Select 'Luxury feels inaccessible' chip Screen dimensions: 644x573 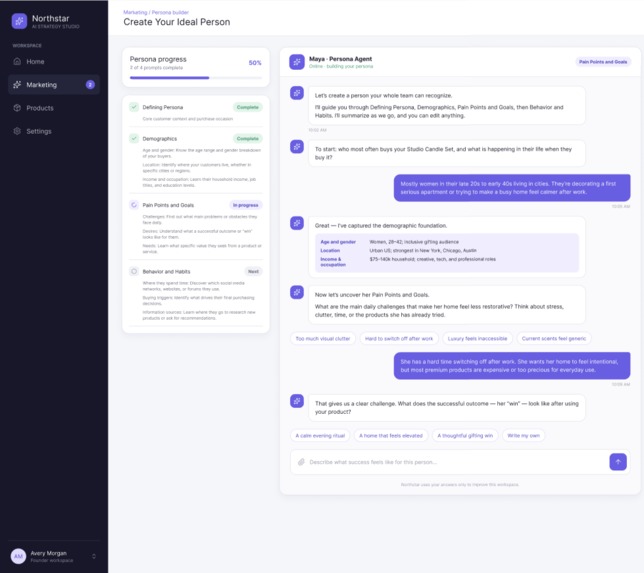click(x=477, y=338)
